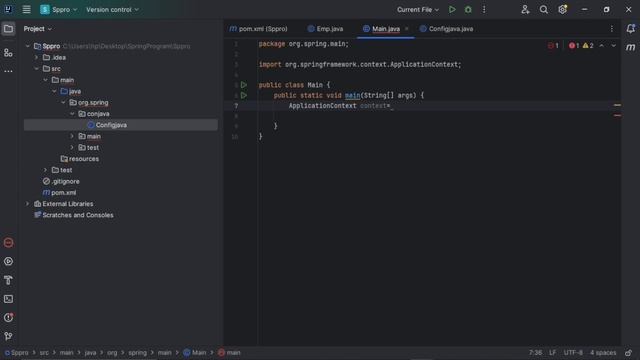Switch to the Emp.java tab

coord(325,29)
